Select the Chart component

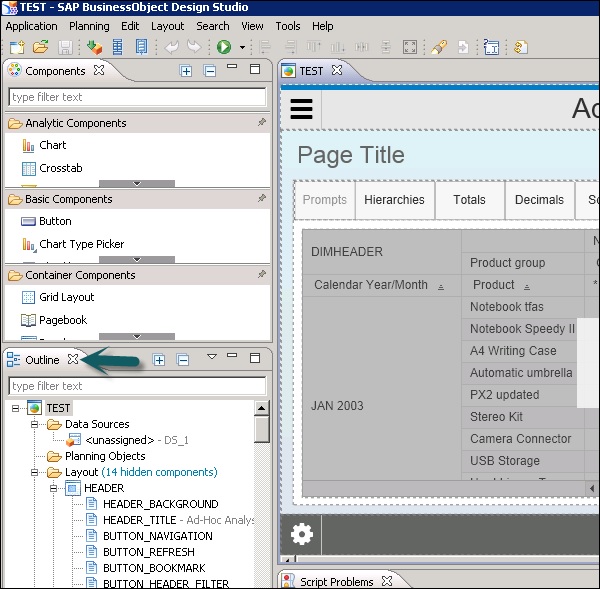tap(52, 145)
